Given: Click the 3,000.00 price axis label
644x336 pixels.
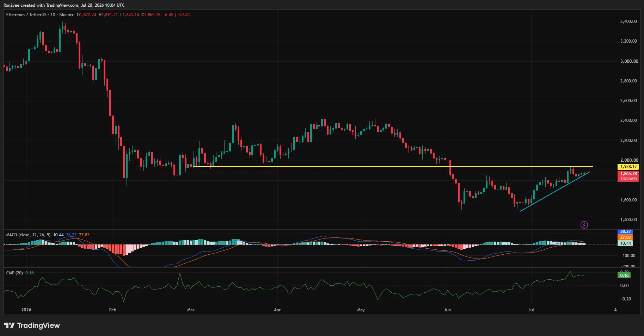Looking at the screenshot, I should tap(629, 61).
